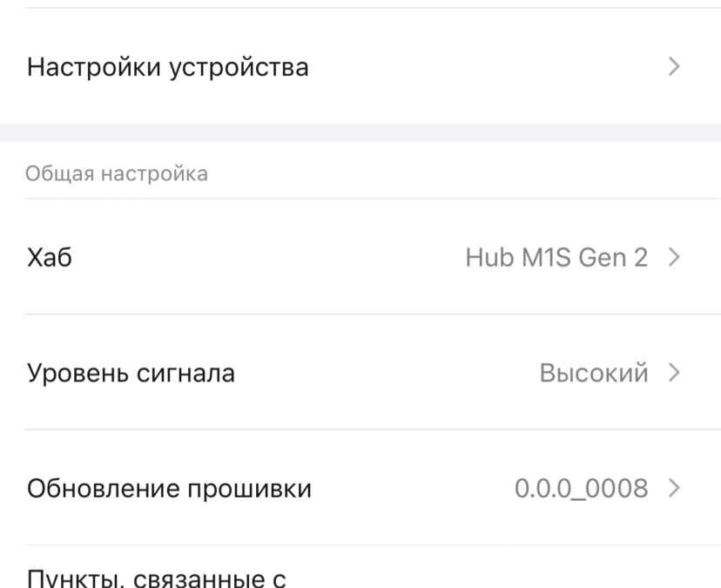Tap blank space in the Уровень сигнала row
This screenshot has width=721, height=588.
click(383, 374)
